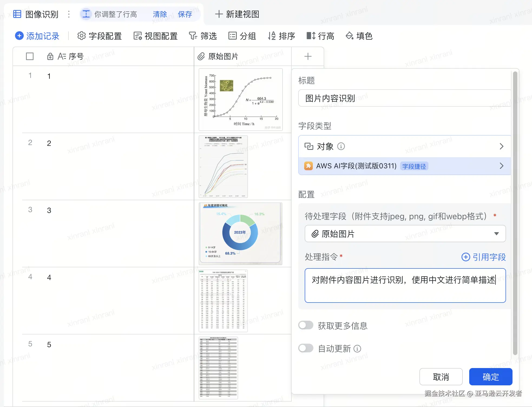Click the 标题 title input field
The width and height of the screenshot is (532, 407).
click(405, 98)
